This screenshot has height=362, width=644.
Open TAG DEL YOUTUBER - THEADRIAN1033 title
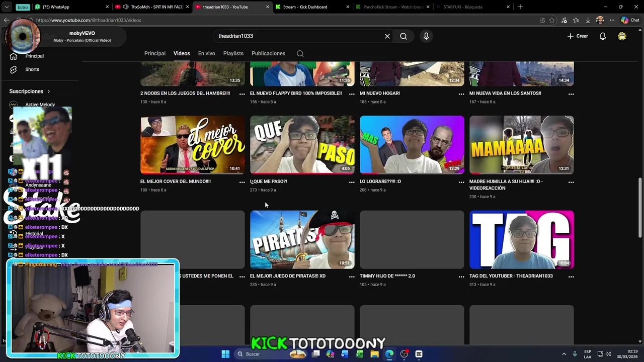pyautogui.click(x=511, y=276)
